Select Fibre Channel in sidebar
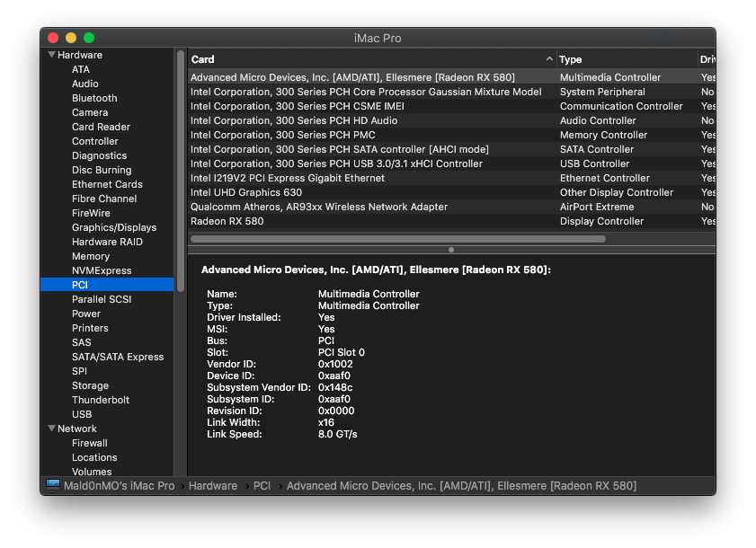756x548 pixels. point(104,199)
